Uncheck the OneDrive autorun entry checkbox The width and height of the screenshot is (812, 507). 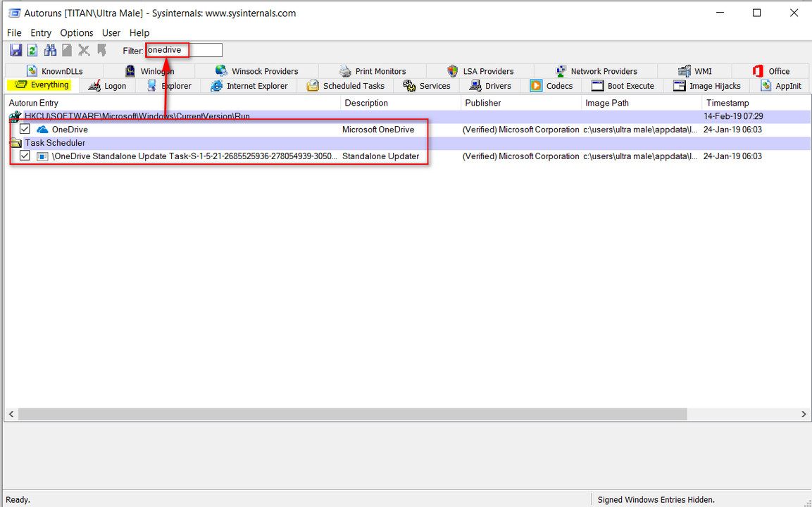[x=25, y=129]
